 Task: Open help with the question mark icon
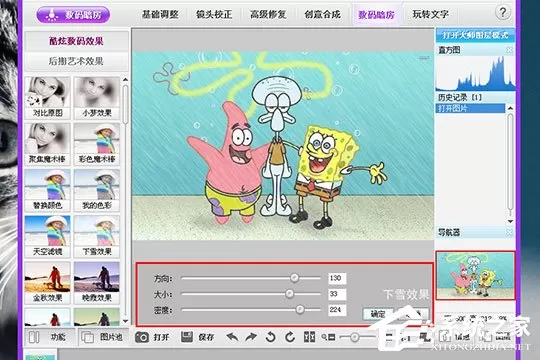point(502,13)
